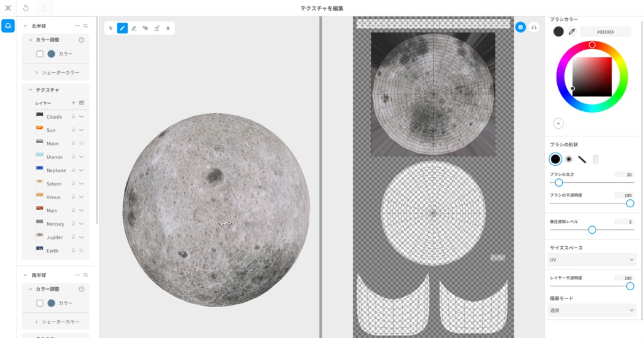The height and width of the screenshot is (338, 644).
Task: Select the brush pen tool
Action: click(x=122, y=28)
